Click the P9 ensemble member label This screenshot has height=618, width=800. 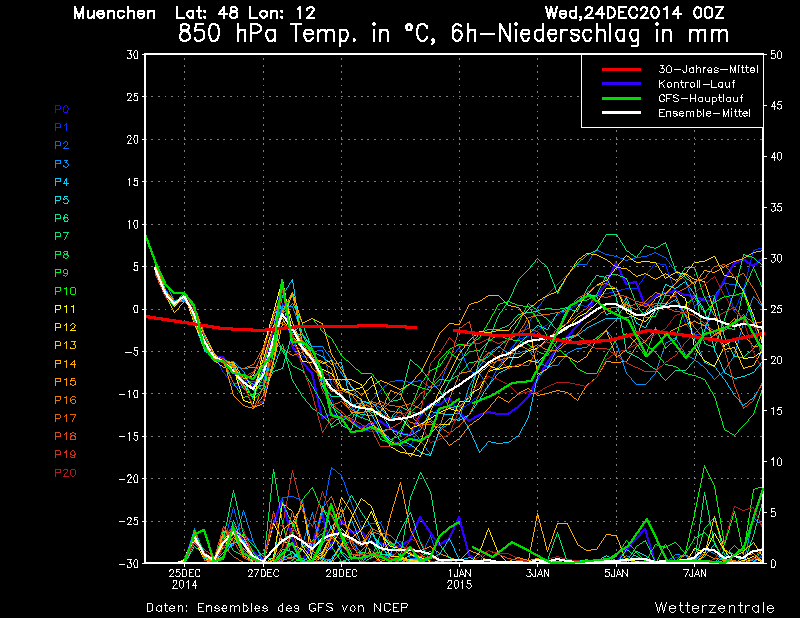(x=62, y=273)
